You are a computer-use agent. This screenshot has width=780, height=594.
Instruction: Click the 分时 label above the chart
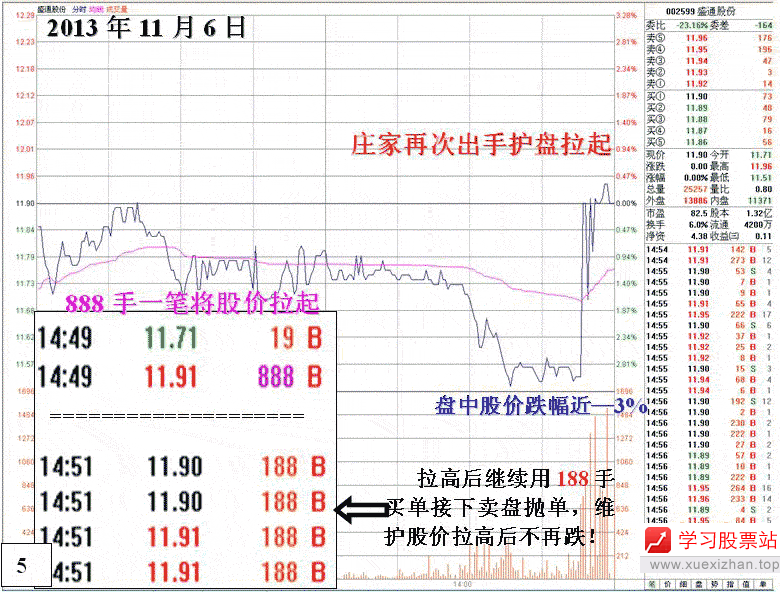[x=78, y=9]
